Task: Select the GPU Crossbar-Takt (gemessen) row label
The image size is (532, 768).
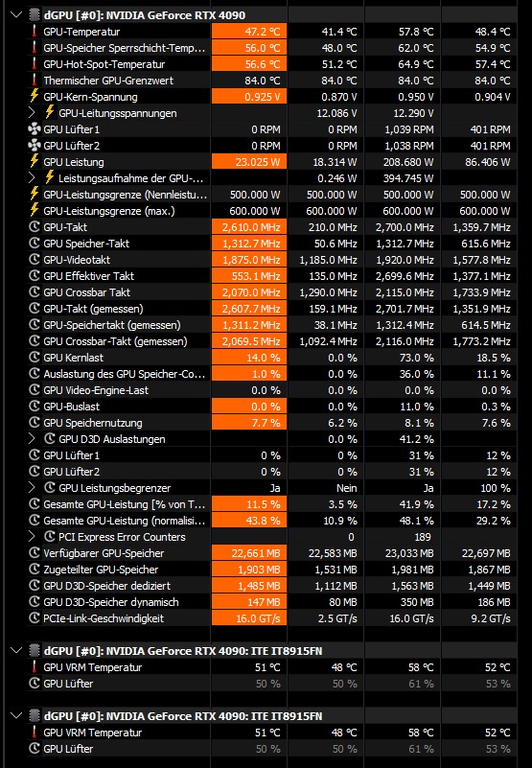Action: click(115, 341)
